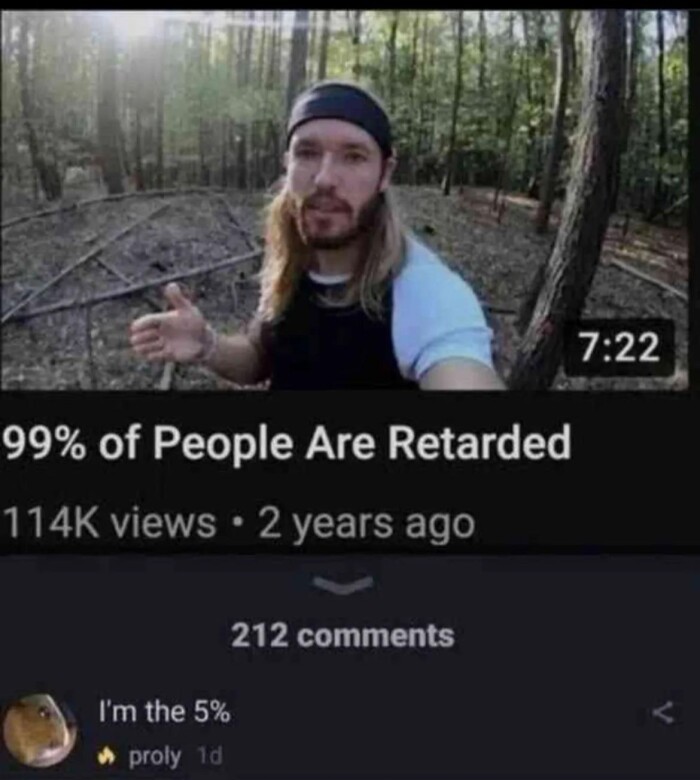700x780 pixels.
Task: Tap the outstretched hand in the thumbnail
Action: point(170,325)
